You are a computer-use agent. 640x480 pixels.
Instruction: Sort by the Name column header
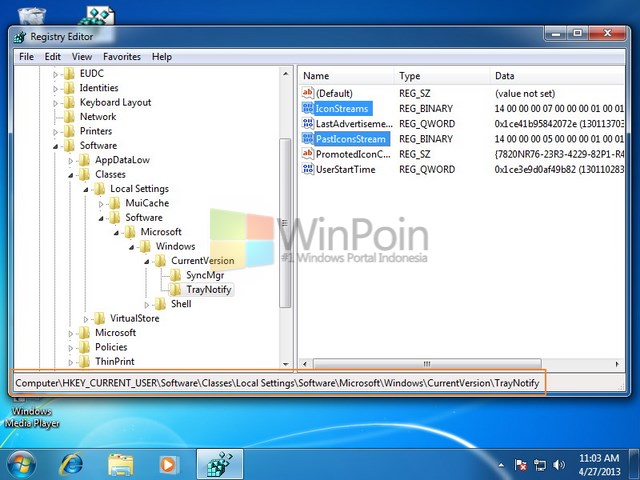(x=347, y=76)
